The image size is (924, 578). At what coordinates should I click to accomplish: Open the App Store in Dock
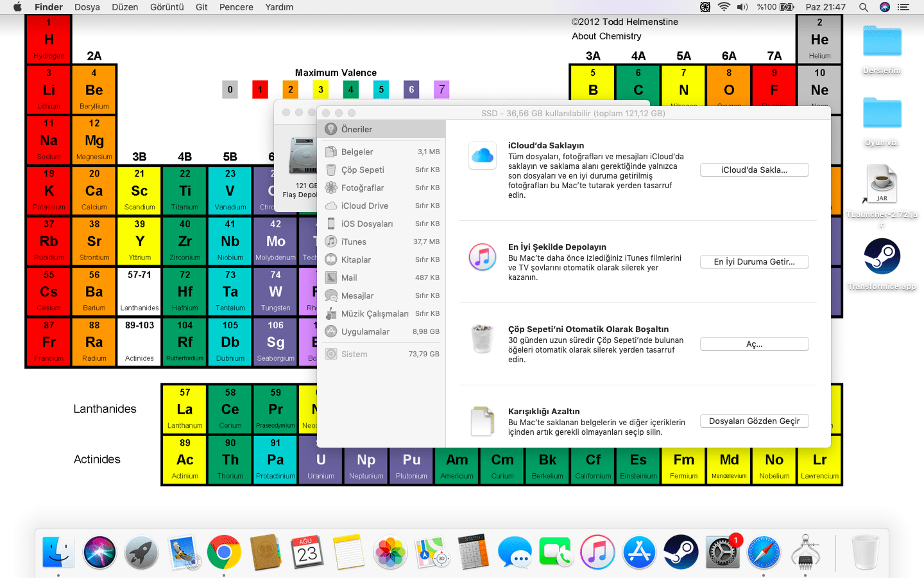click(x=639, y=552)
